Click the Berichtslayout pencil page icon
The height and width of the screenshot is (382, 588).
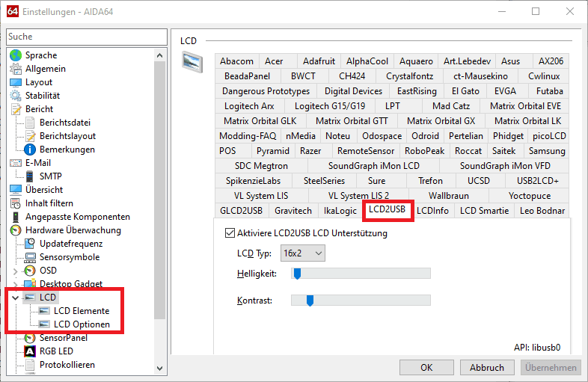tap(30, 136)
